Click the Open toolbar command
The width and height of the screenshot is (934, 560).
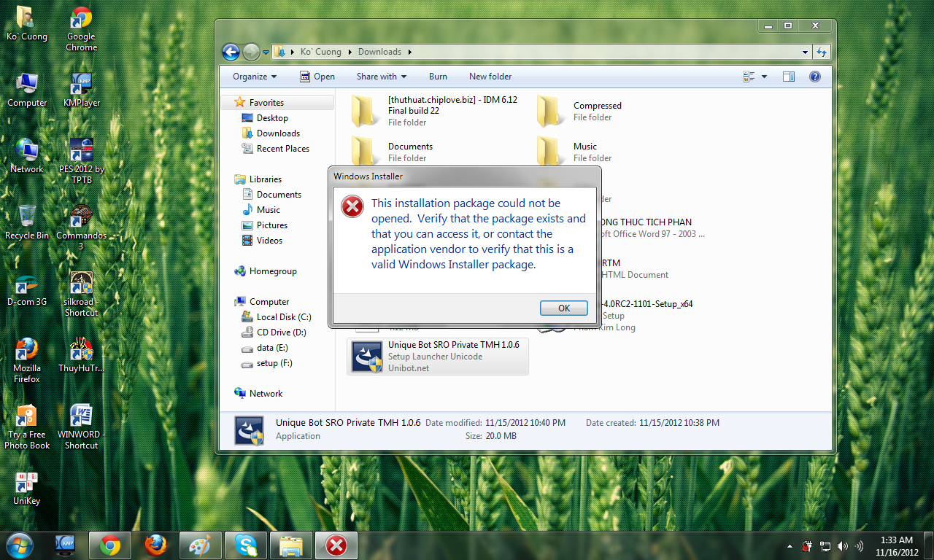pyautogui.click(x=317, y=77)
